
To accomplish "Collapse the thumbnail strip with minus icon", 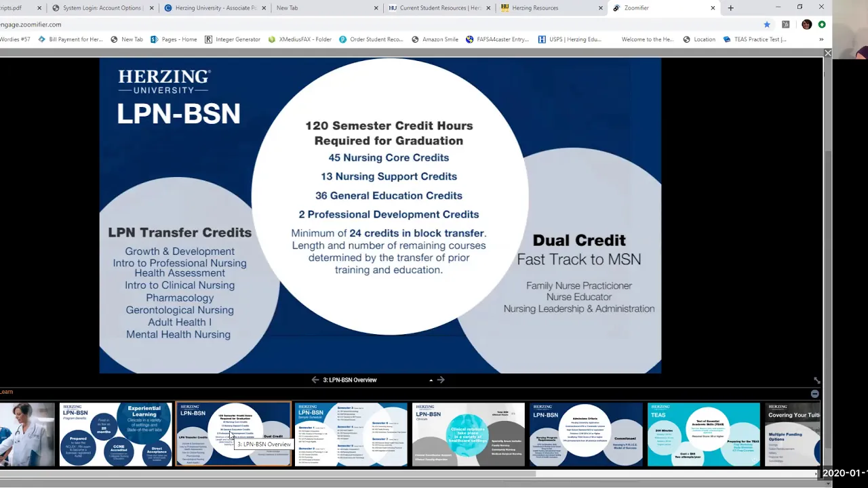I will 814,394.
